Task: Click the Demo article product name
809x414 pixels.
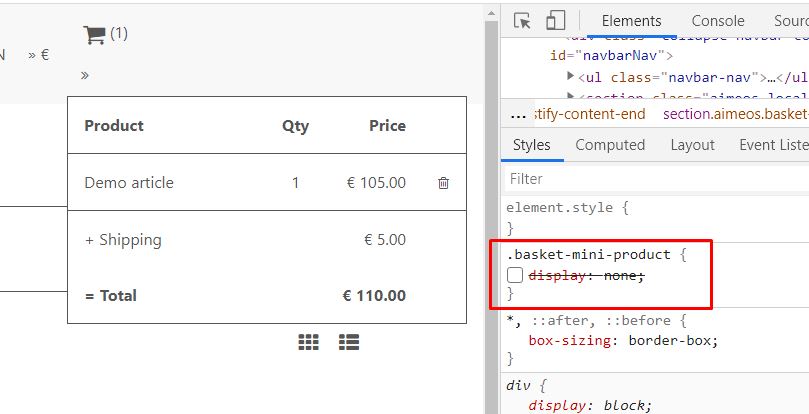Action: coord(129,183)
